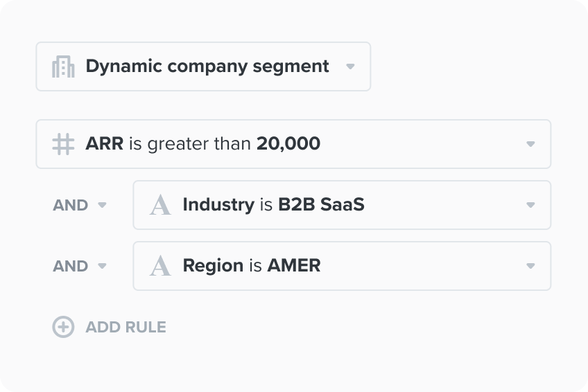Toggle the AND operator before Industry rule
The image size is (588, 392).
coord(70,205)
